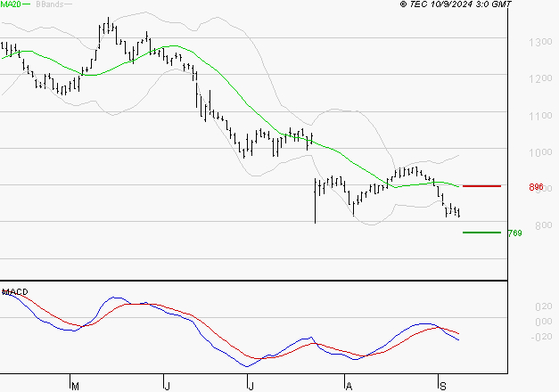Click the -020 MACD axis label
Image resolution: width=559 pixels, height=392 pixels.
click(541, 337)
